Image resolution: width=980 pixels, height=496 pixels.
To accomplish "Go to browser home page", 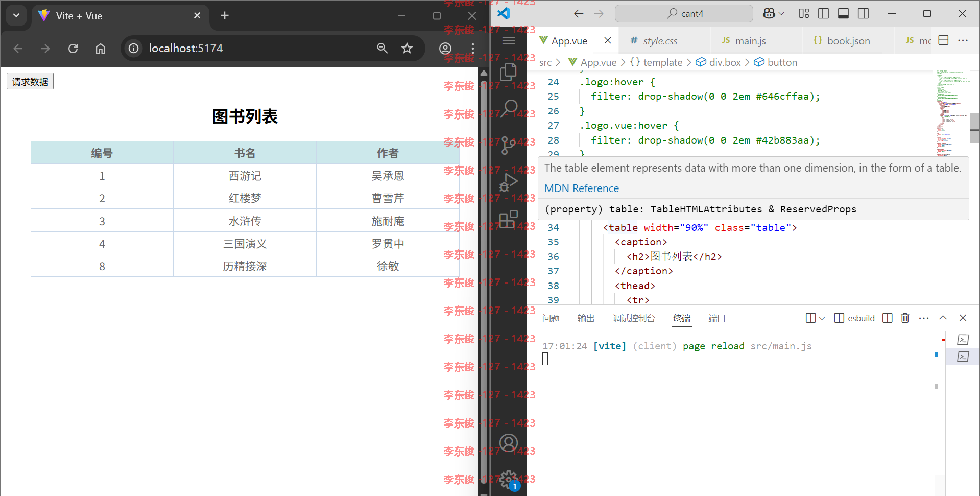I will coord(101,49).
